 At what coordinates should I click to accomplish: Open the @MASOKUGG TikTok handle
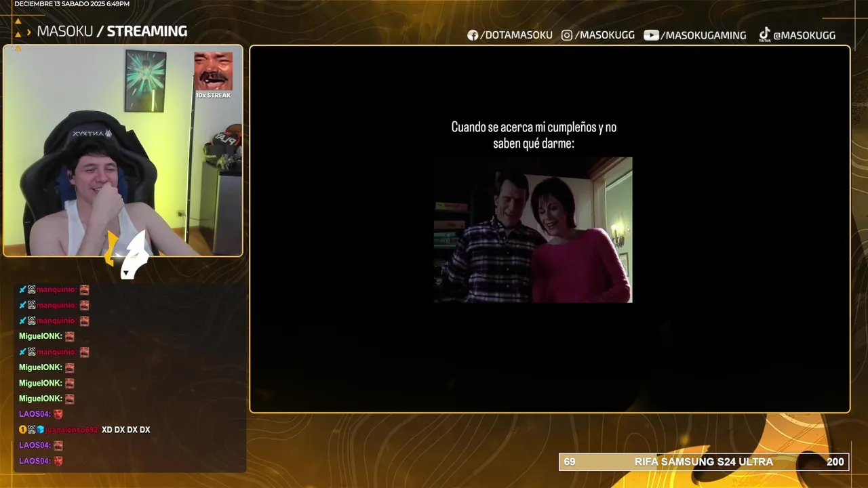click(x=804, y=35)
